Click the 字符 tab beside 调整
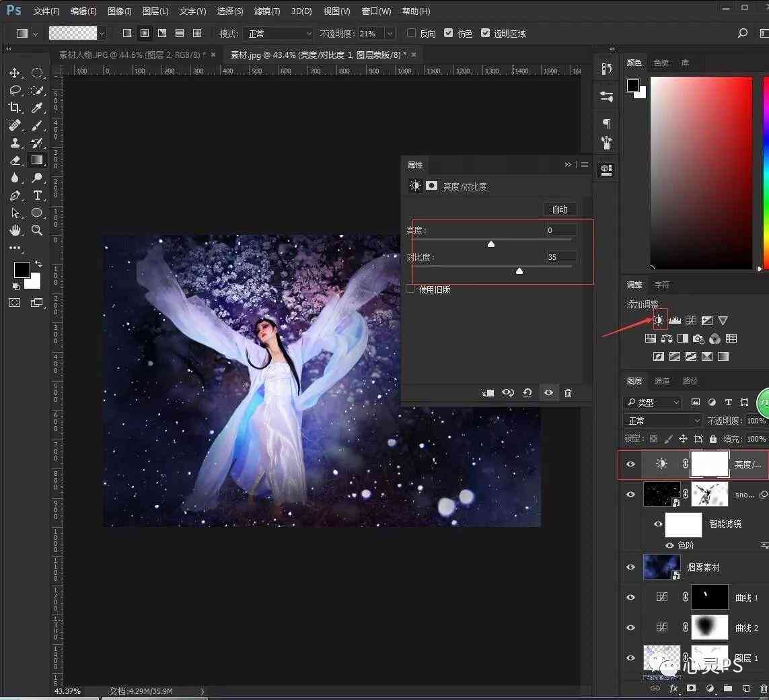Screen dimensions: 769x700 coord(661,285)
